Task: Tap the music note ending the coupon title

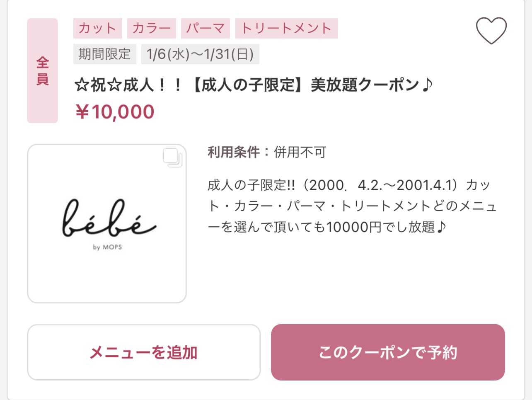Action: tap(428, 85)
